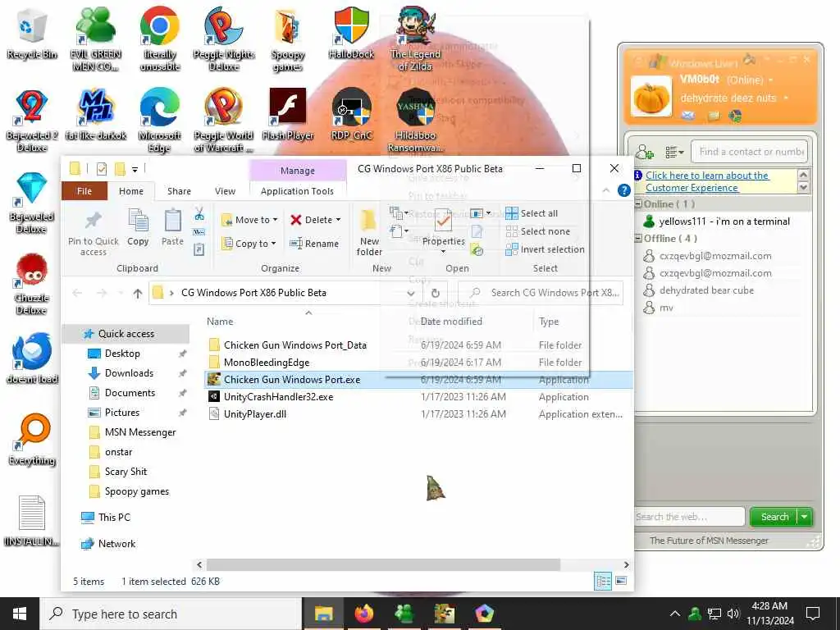Screen dimensions: 840x630
Task: Switch to the Share ribbon tab
Action: click(x=179, y=191)
